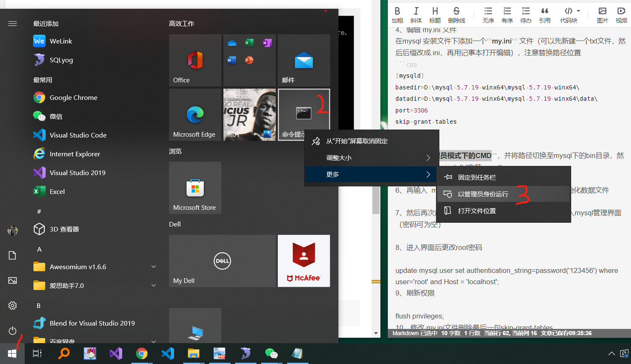Image resolution: width=631 pixels, height=364 pixels.
Task: Click the user account avatar in Start sidebar
Action: [13, 230]
